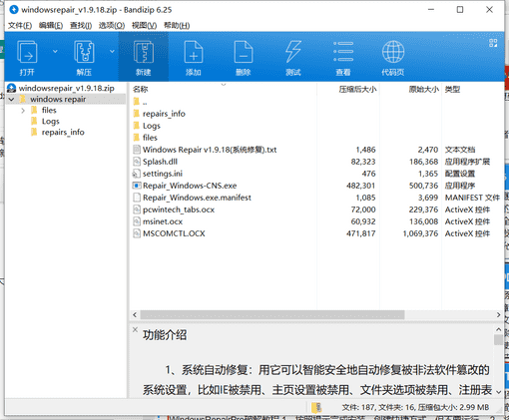
Task: Click the Add (添加) file icon
Action: click(x=194, y=52)
